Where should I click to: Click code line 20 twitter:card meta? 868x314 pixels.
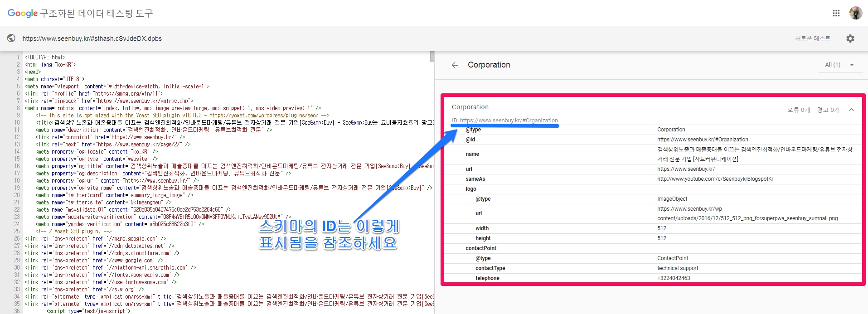point(114,195)
